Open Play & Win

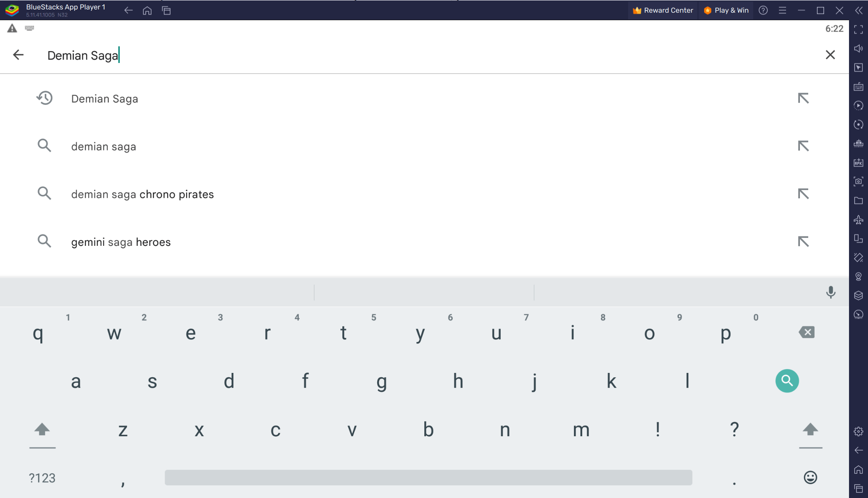(726, 10)
